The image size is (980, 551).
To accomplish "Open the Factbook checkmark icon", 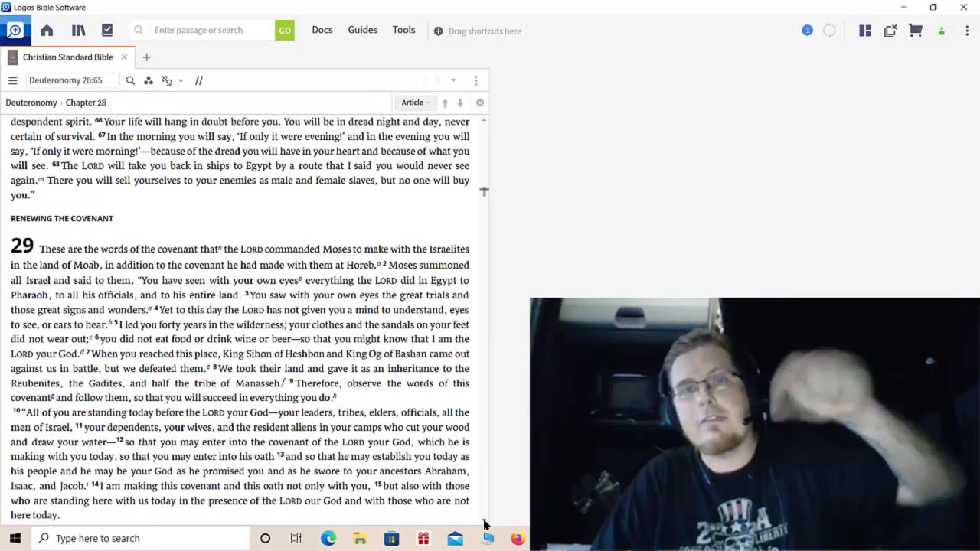I will pyautogui.click(x=107, y=31).
